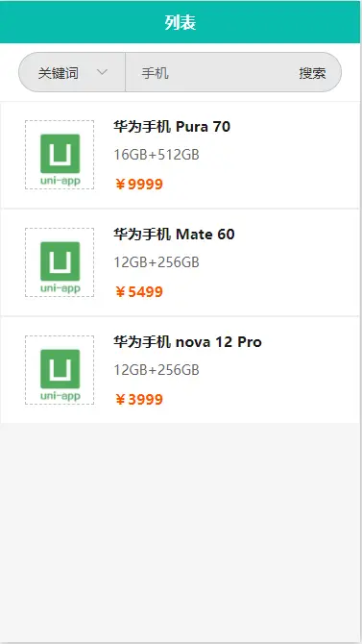
Task: Click the ¥5499 price
Action: pyautogui.click(x=138, y=292)
